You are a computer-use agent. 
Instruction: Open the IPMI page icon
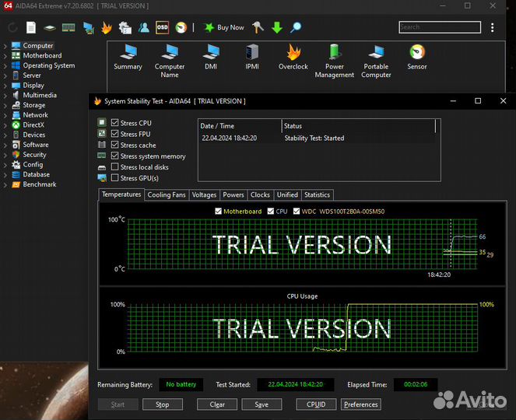coord(252,58)
